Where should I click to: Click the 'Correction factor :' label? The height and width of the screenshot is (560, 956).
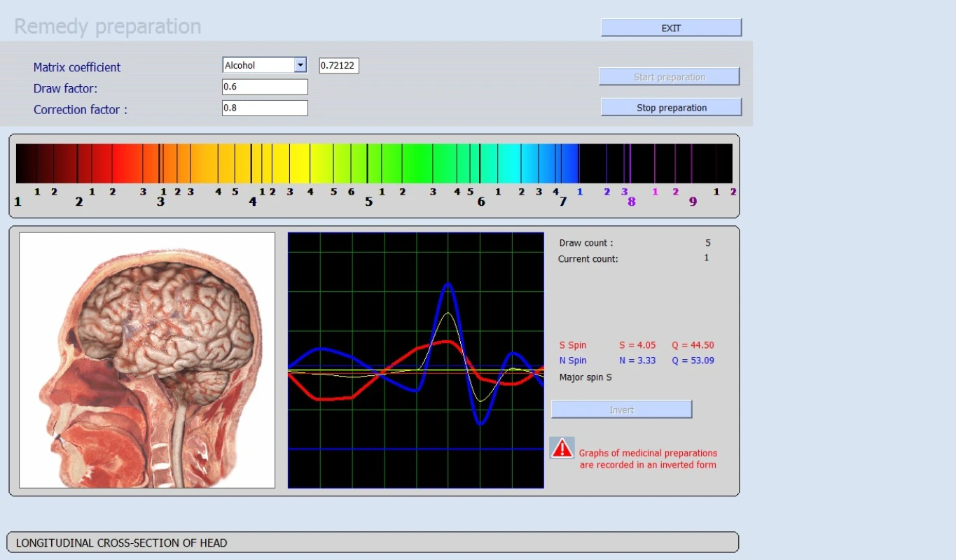coord(81,110)
